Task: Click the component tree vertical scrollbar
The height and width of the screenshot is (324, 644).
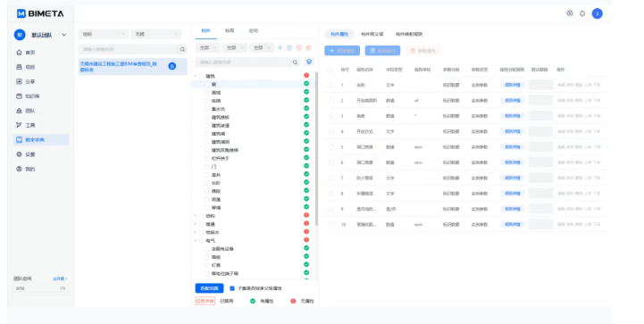Action: pyautogui.click(x=316, y=148)
